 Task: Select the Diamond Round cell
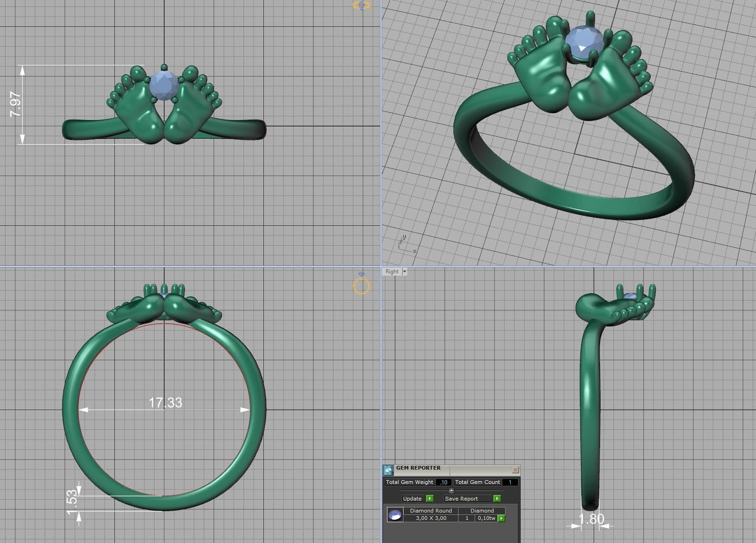431,511
